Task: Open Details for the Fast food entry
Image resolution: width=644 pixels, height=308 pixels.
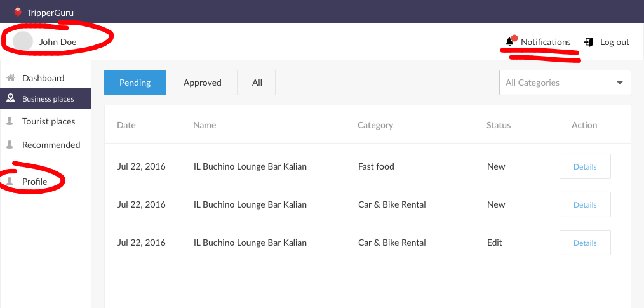Action: pyautogui.click(x=585, y=166)
